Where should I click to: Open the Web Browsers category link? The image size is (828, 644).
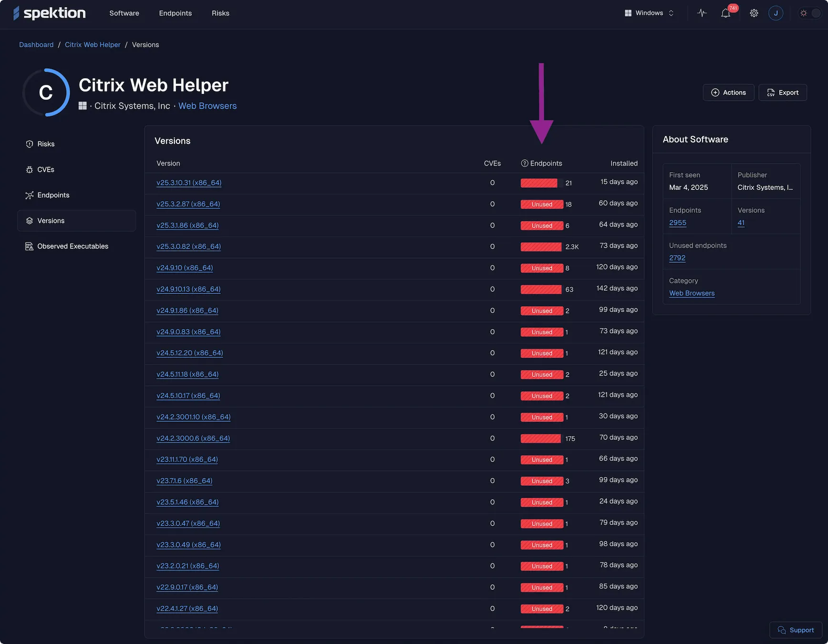coord(207,105)
